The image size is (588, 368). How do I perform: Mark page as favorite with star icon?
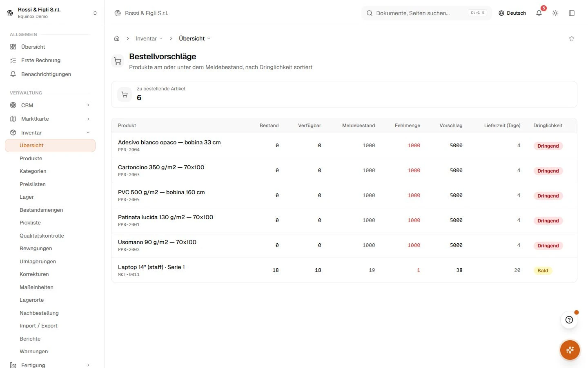point(572,38)
